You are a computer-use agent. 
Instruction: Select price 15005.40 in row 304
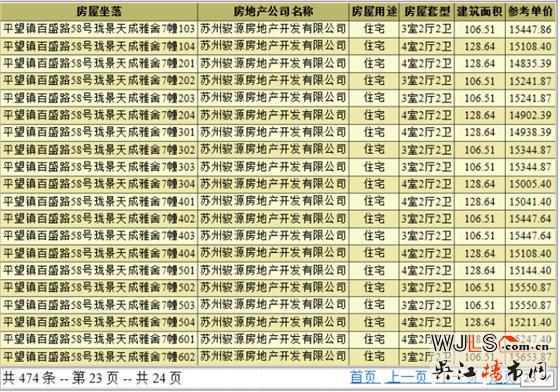click(530, 184)
